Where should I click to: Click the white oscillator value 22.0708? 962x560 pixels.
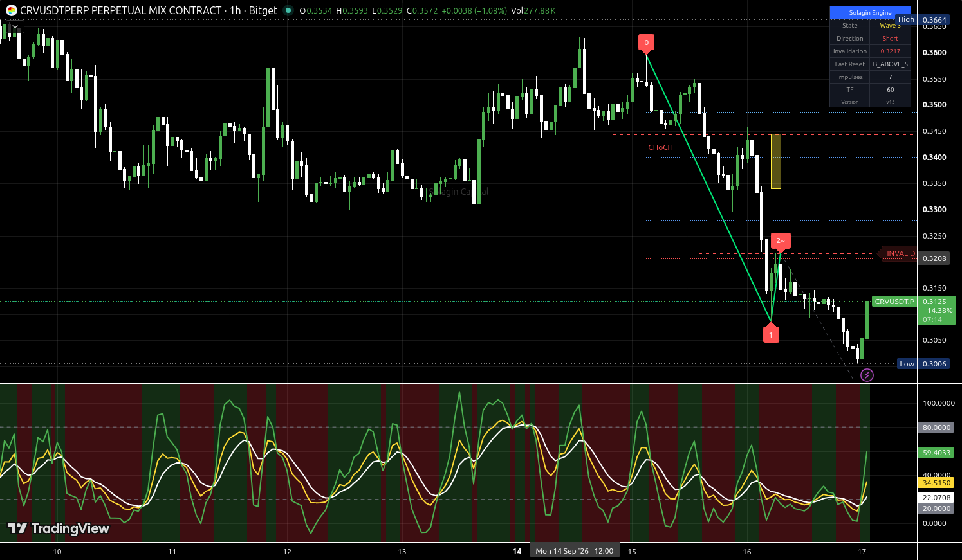tap(936, 498)
